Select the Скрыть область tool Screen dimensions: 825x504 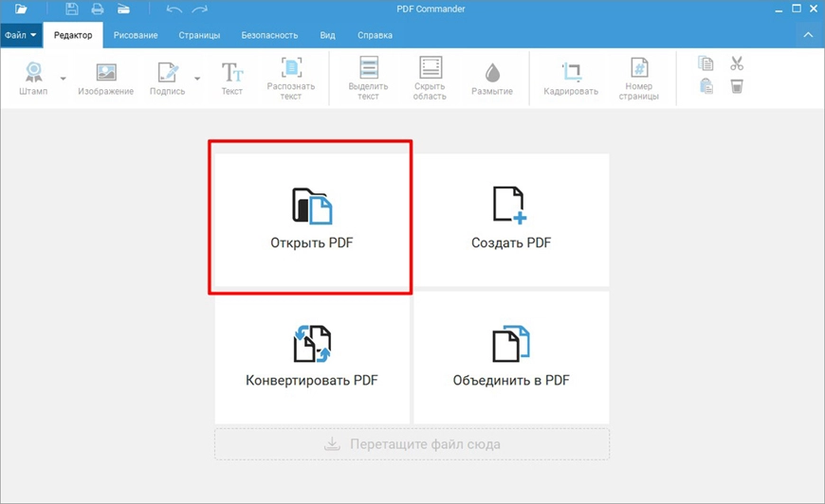point(430,79)
